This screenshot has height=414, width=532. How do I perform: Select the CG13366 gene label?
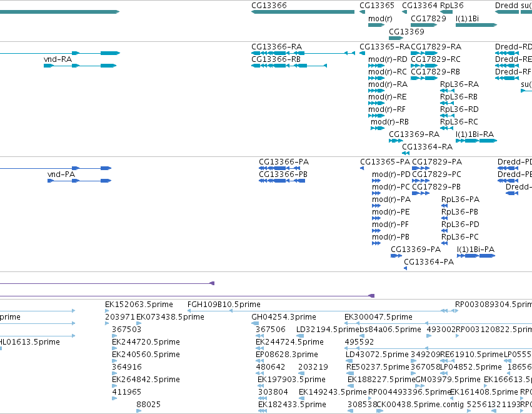click(x=269, y=6)
